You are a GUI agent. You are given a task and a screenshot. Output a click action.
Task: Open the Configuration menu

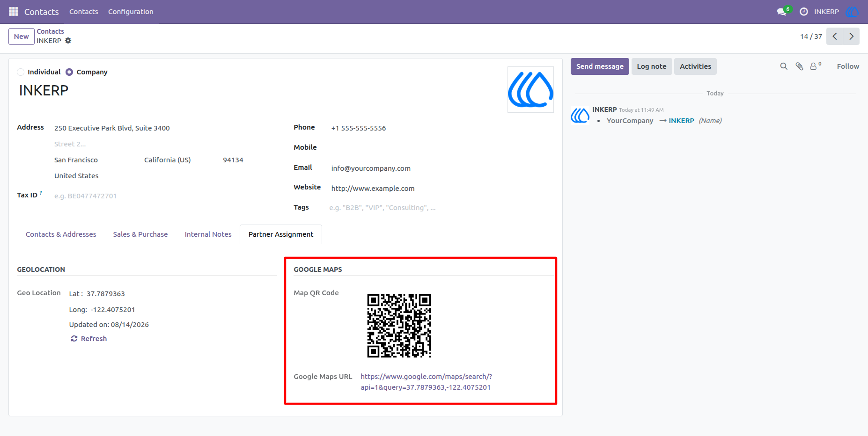tap(131, 12)
